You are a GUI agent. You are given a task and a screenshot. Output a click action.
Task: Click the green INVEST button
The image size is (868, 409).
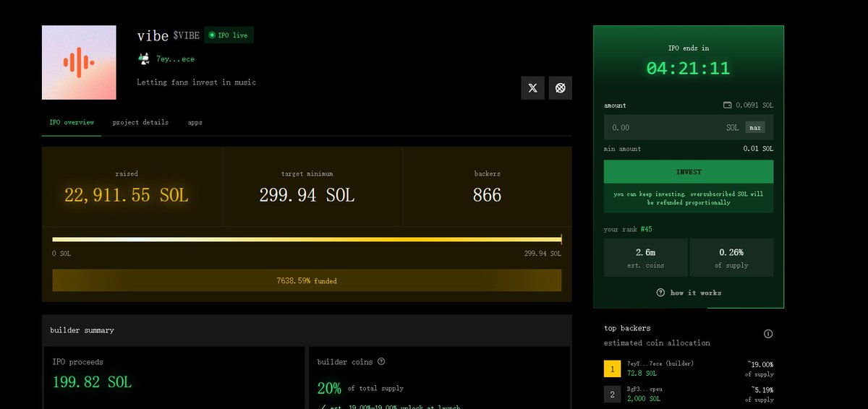point(689,172)
